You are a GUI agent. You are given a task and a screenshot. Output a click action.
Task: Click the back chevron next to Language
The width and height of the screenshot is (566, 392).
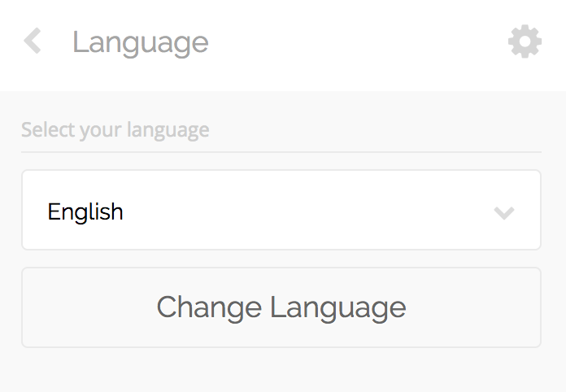point(33,41)
